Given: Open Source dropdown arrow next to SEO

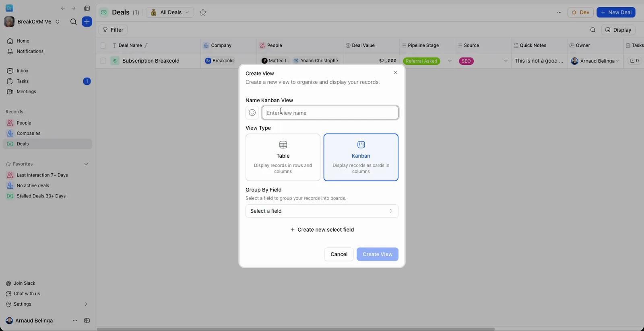Looking at the screenshot, I should point(506,61).
